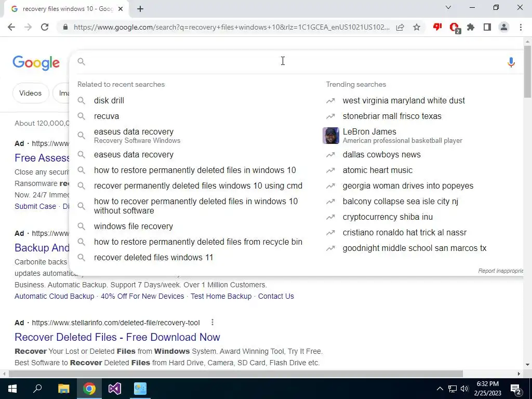This screenshot has height=399, width=532.
Task: Switch to the Videos results filter
Action: pos(31,93)
